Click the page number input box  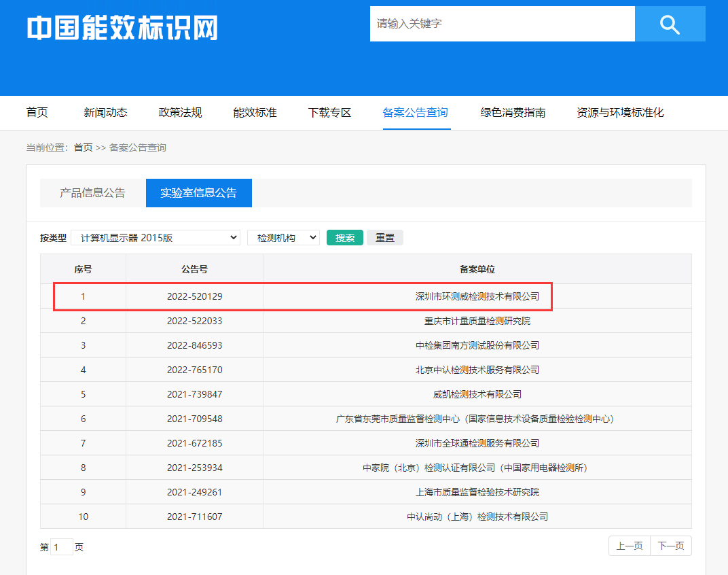[62, 547]
